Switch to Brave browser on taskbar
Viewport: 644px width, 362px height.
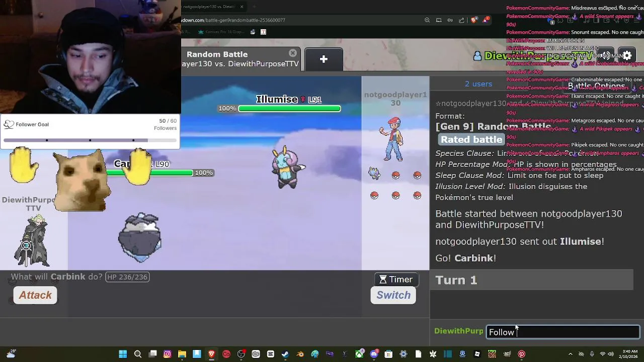212,354
